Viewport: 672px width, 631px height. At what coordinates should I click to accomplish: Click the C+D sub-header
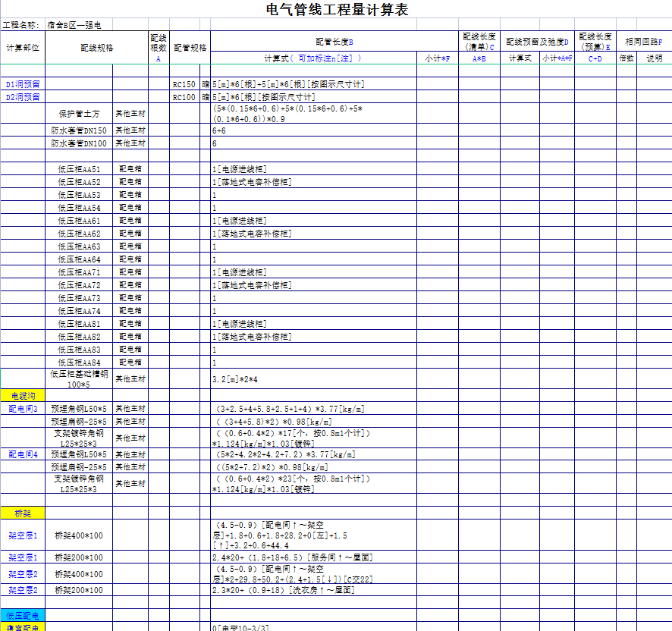pyautogui.click(x=595, y=58)
